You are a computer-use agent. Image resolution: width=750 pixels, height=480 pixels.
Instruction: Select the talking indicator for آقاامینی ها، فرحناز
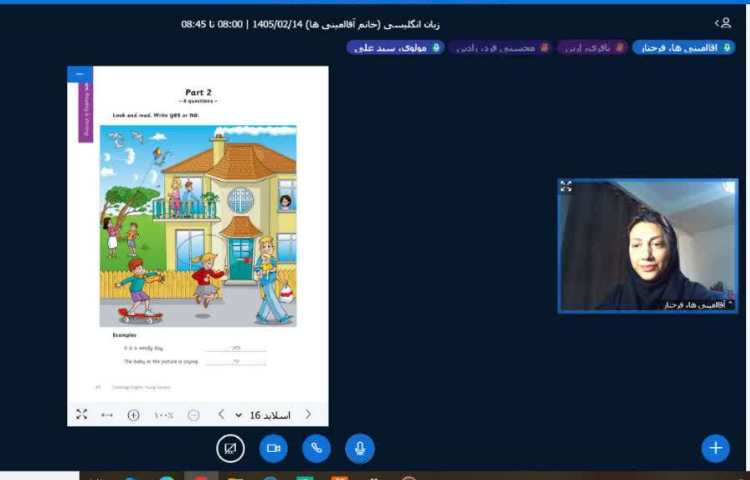(x=684, y=47)
